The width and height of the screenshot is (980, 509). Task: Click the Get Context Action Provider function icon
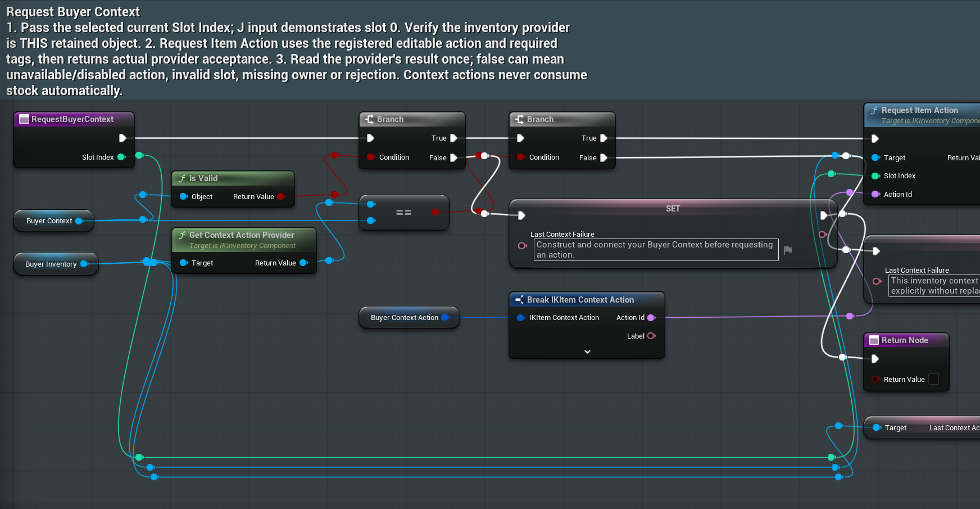tap(182, 235)
